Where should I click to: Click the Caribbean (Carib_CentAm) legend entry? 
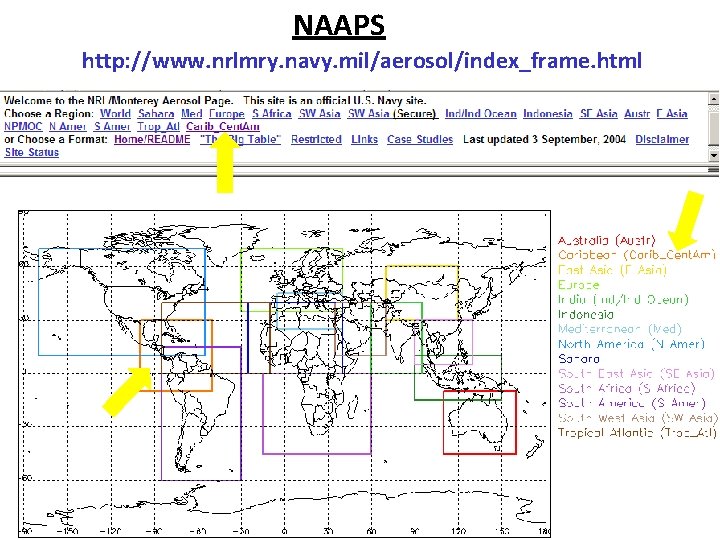pyautogui.click(x=637, y=255)
